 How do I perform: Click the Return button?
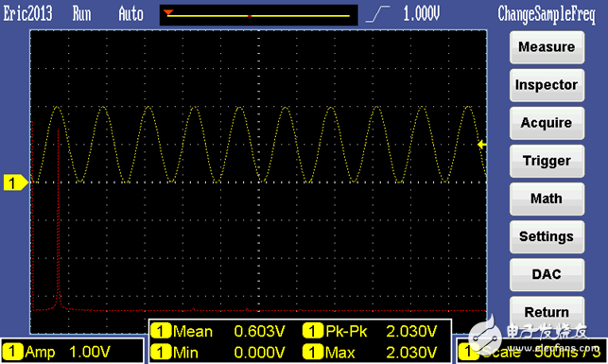point(547,312)
